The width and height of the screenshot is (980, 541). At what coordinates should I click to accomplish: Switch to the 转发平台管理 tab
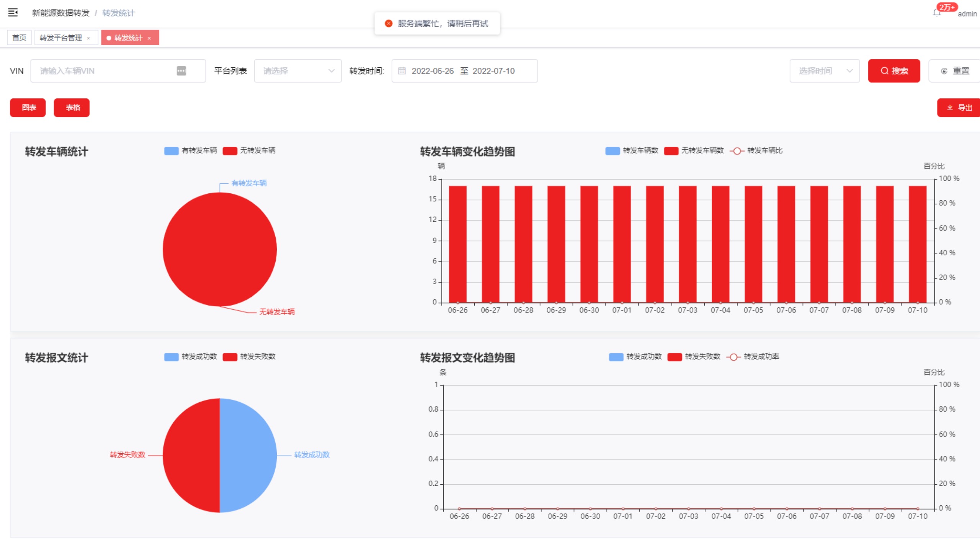coord(61,38)
